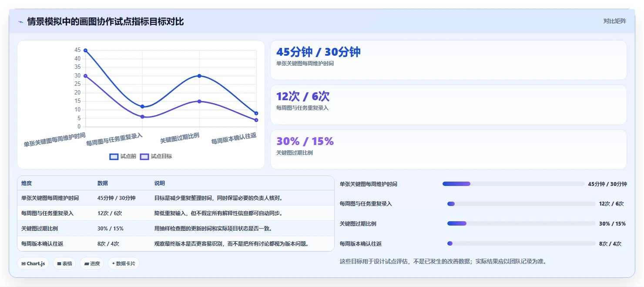Viewport: 644px width, 287px height.
Task: Click the 关键图过期比例 caption in the third stat card
Action: (x=295, y=153)
